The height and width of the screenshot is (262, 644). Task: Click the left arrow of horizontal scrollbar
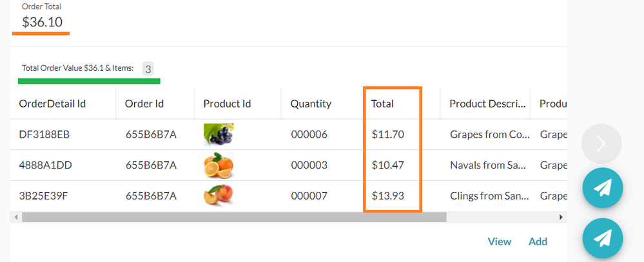(16, 218)
